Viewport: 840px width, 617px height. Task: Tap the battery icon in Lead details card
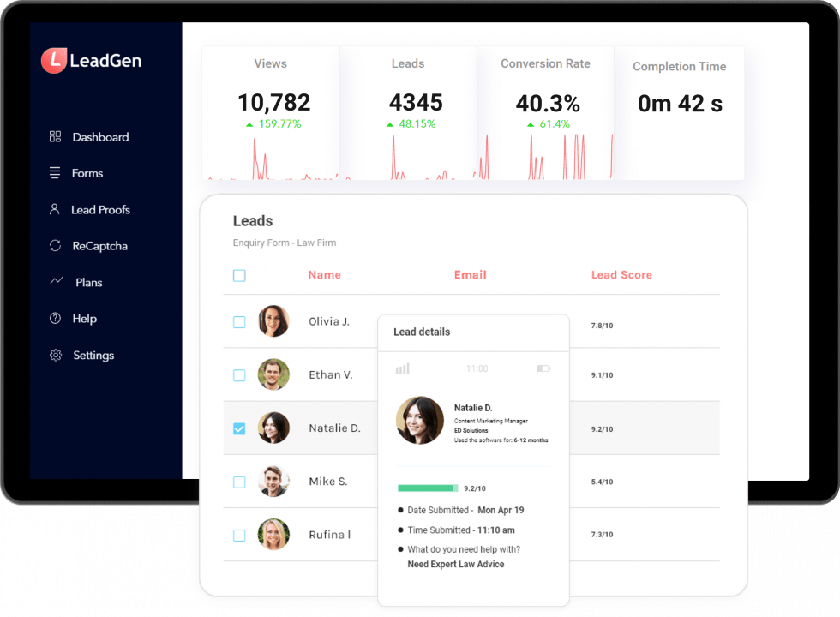pos(543,368)
